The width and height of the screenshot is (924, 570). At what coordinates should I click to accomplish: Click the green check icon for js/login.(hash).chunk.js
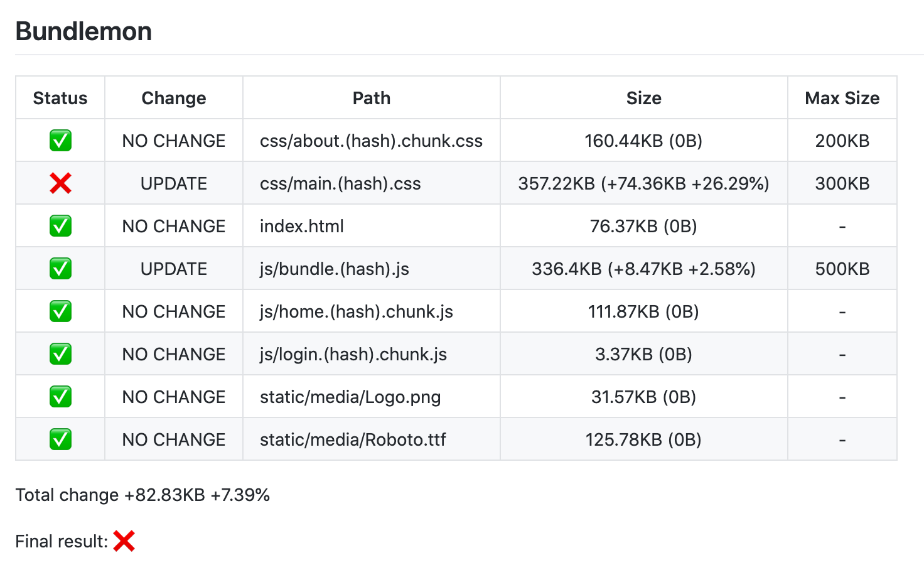click(x=60, y=354)
